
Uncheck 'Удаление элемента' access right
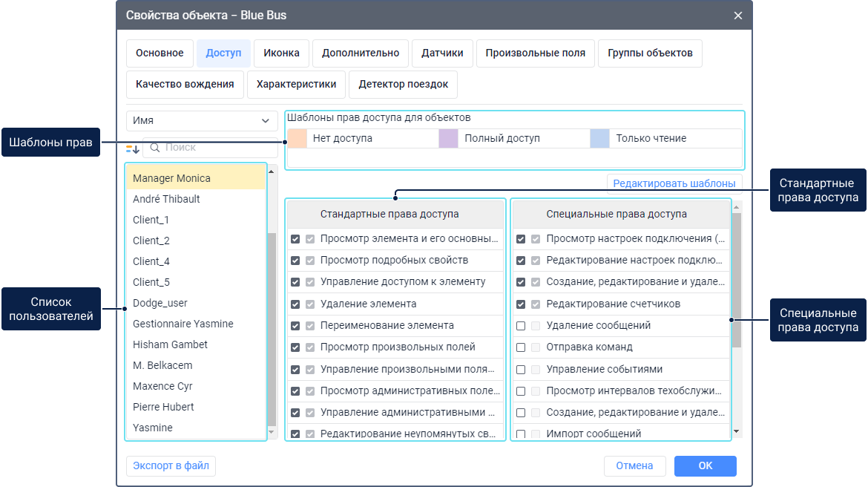pyautogui.click(x=295, y=304)
